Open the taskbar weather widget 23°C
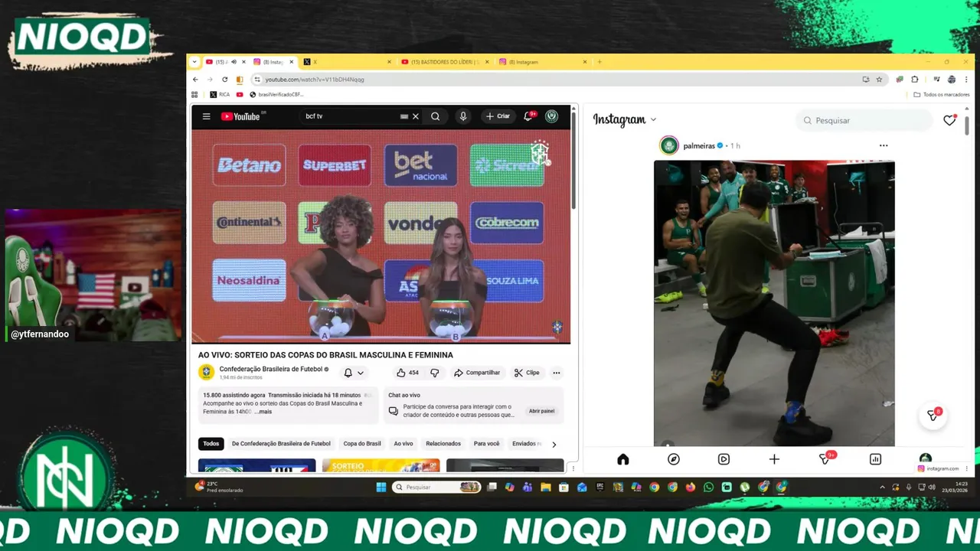Image resolution: width=980 pixels, height=551 pixels. click(x=219, y=487)
